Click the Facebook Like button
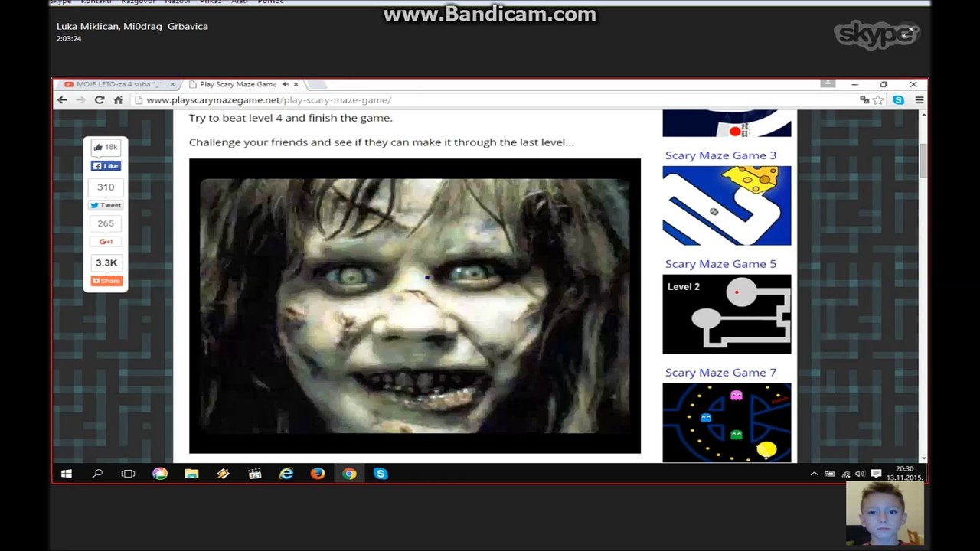 click(106, 166)
